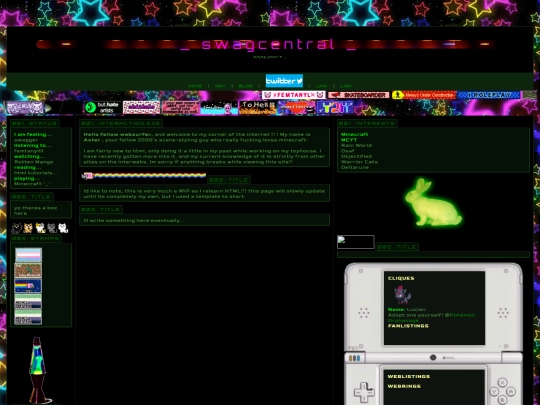
Task: Click the X button on the DS
Action: tap(502, 382)
